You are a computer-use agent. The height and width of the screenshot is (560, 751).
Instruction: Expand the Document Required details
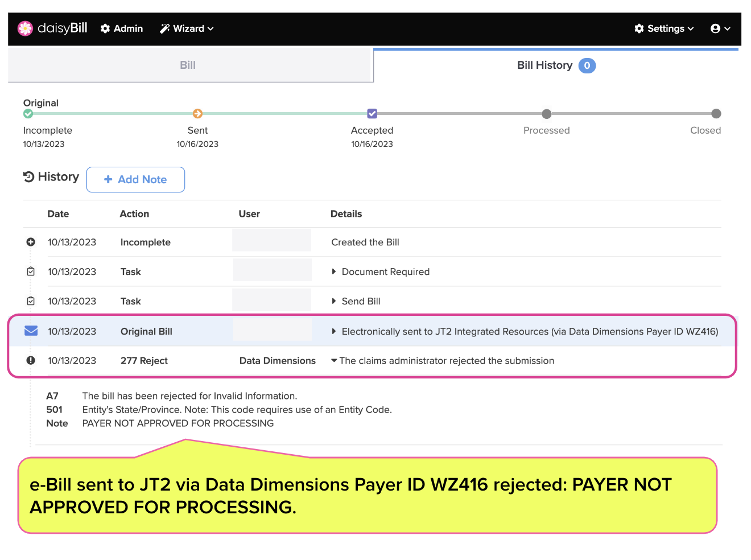point(334,271)
